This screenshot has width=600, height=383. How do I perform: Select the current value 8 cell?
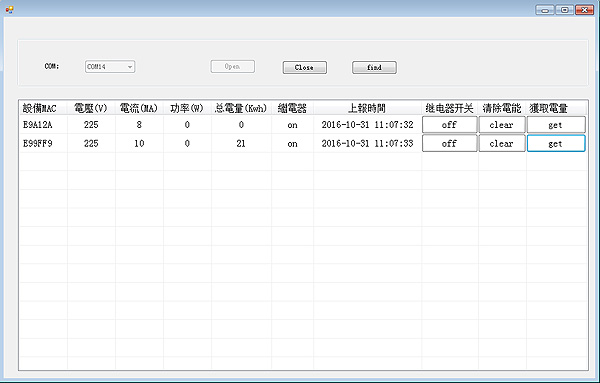point(139,125)
